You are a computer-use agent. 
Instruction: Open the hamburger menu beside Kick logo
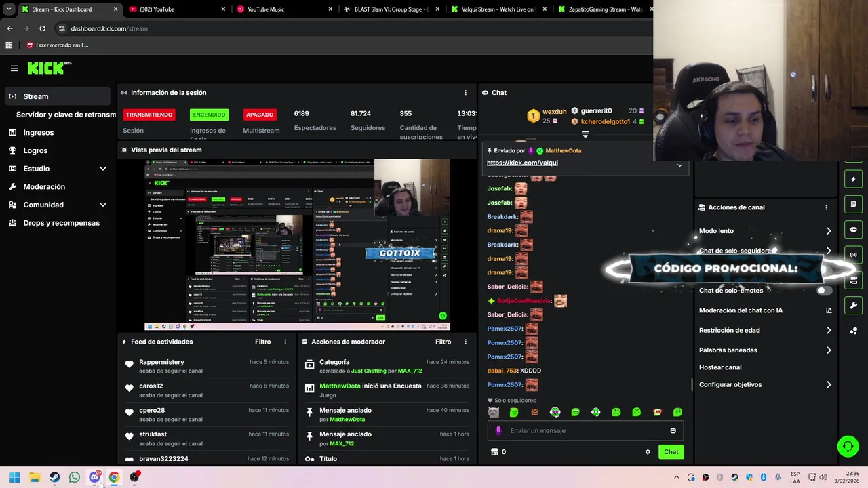point(14,68)
